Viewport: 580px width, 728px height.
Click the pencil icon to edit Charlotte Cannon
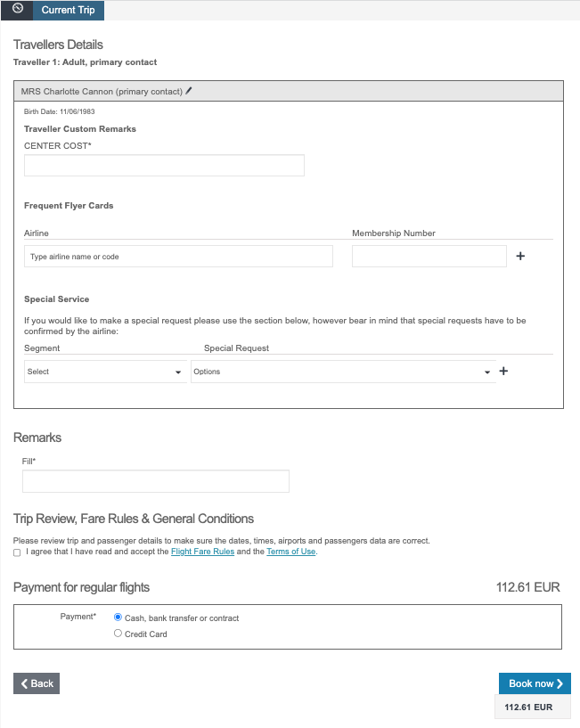[189, 91]
